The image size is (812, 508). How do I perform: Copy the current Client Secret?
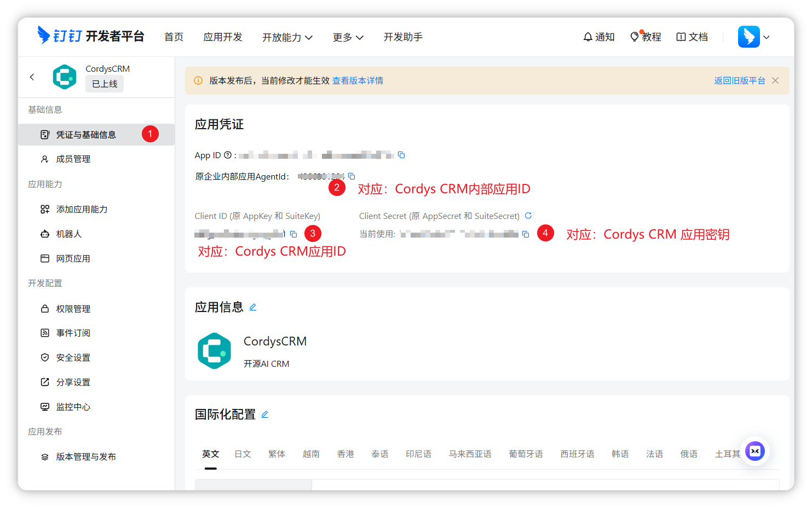coord(526,234)
